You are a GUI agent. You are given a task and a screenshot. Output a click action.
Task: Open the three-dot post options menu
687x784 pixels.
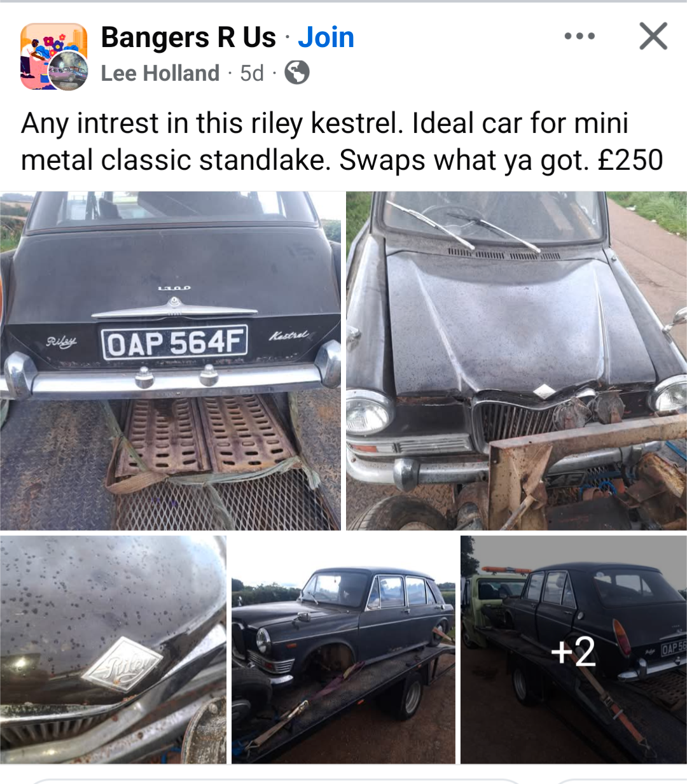(x=579, y=36)
